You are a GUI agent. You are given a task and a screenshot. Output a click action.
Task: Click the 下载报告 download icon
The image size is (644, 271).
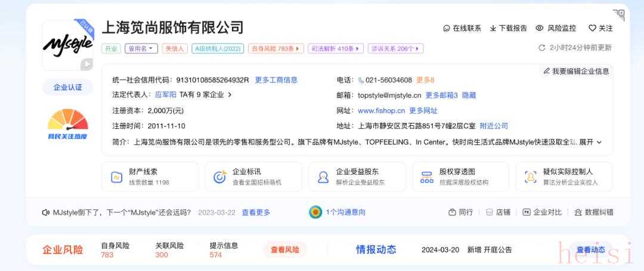click(x=493, y=29)
